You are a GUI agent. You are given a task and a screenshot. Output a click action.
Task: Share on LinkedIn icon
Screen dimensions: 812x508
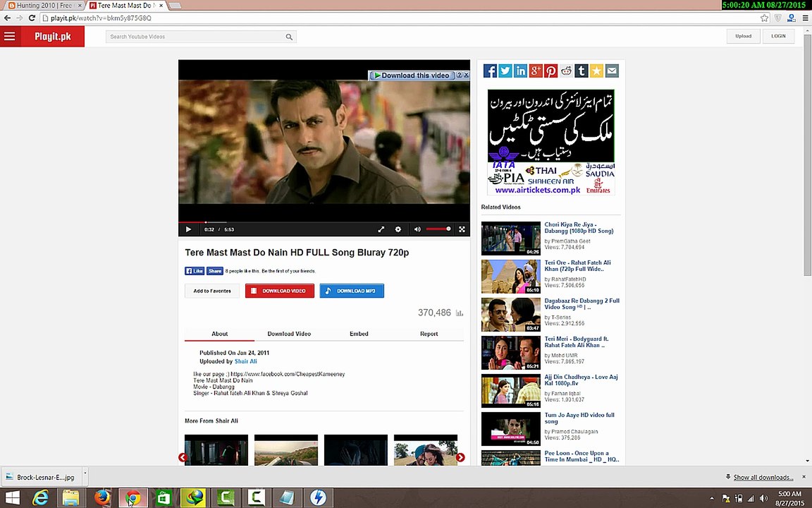pyautogui.click(x=520, y=71)
